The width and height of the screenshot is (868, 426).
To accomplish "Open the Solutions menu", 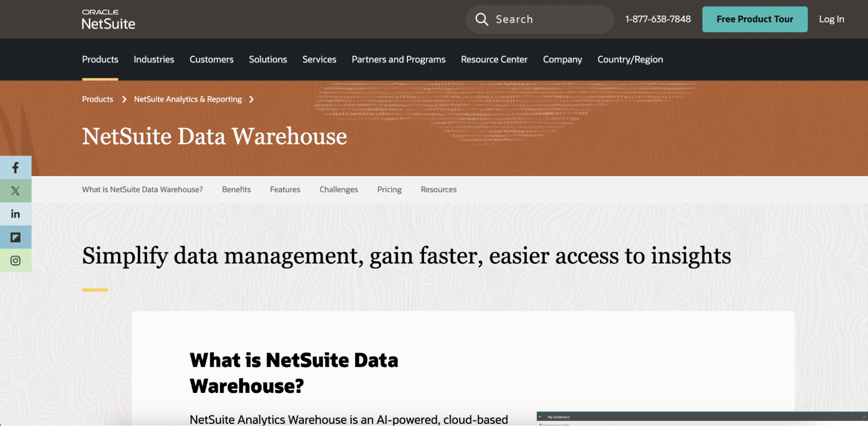I will pos(268,60).
